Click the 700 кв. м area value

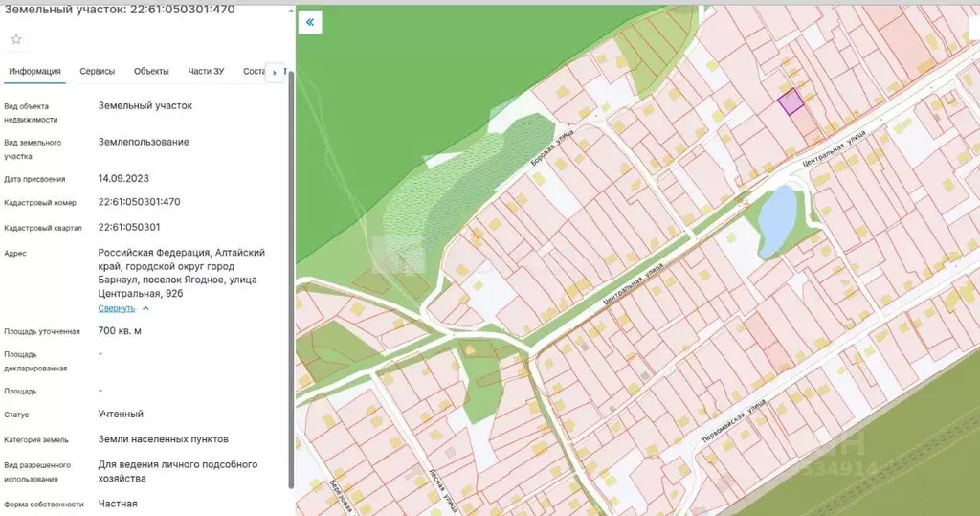[x=120, y=331]
